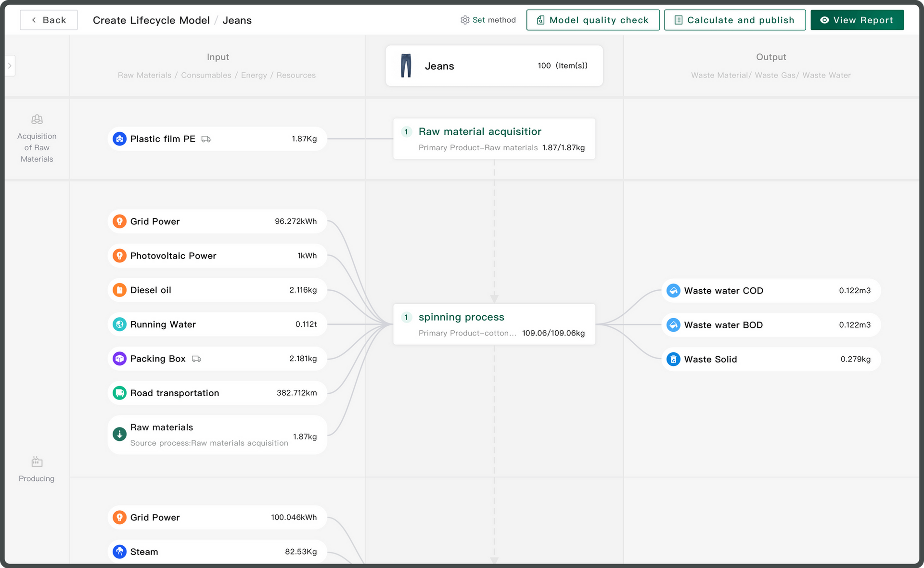Click the Jeans product thumbnail
Viewport: 924px width, 568px height.
tap(406, 66)
